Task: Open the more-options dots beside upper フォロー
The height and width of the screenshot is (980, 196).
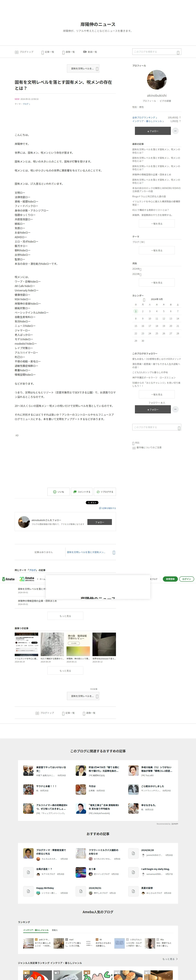Action: (x=175, y=131)
